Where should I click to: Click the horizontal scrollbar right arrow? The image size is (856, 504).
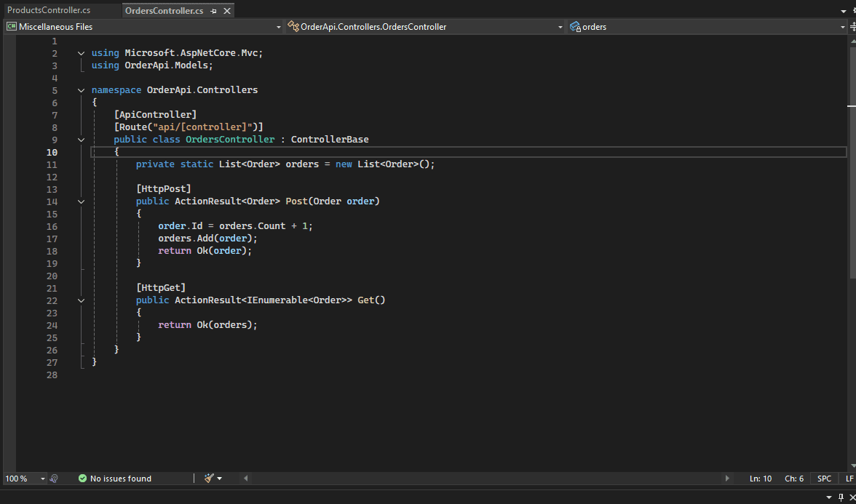tap(727, 479)
